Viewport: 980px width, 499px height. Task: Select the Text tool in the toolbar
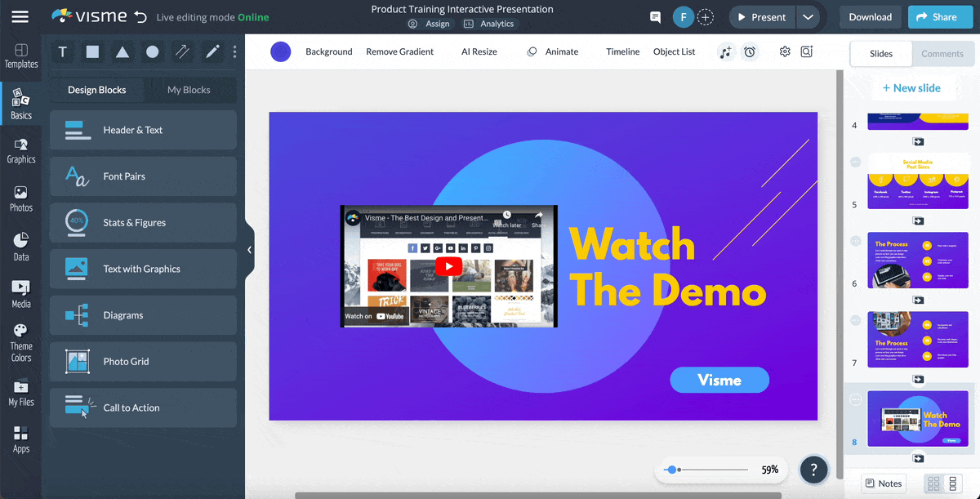coord(62,51)
